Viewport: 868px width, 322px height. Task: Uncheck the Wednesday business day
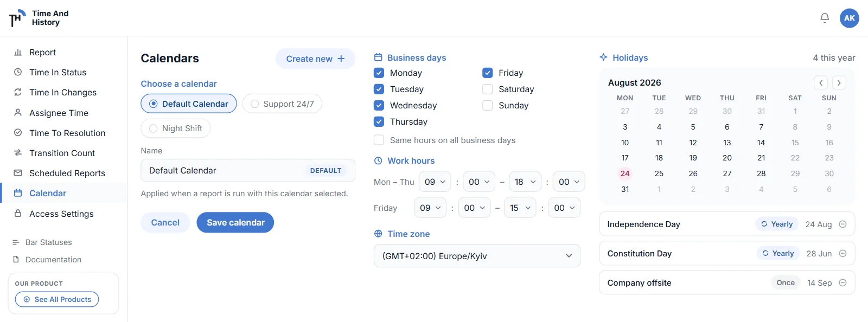379,105
